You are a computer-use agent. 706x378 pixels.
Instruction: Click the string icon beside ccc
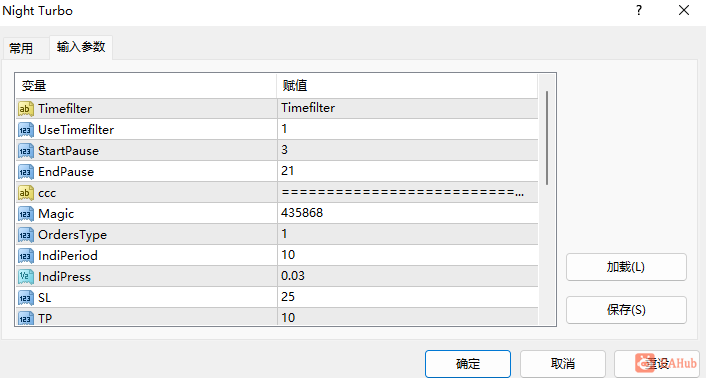[26, 193]
